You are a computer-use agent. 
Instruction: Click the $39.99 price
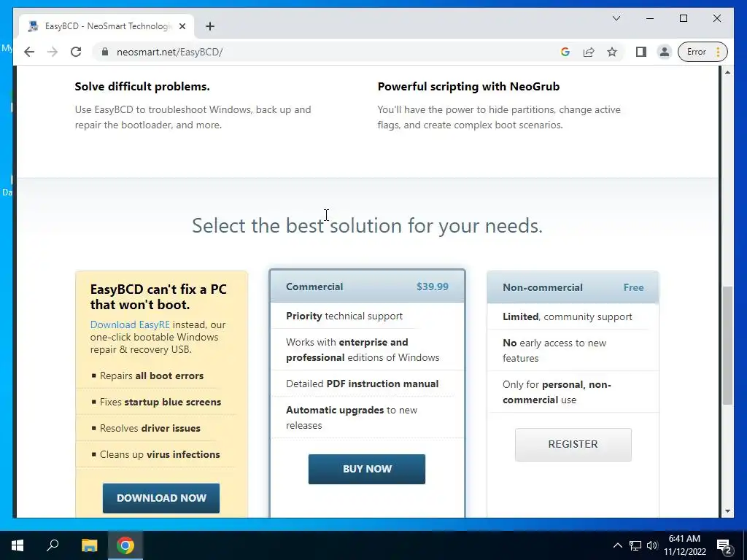point(432,287)
